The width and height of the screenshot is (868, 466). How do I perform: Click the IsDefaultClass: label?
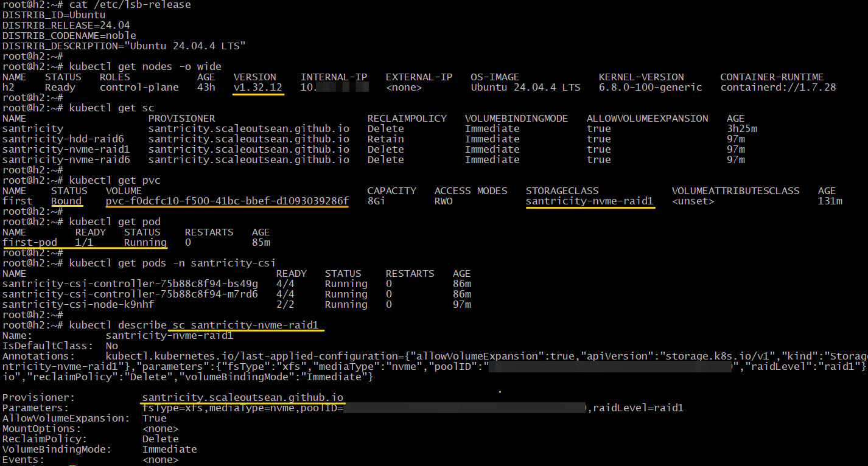(x=48, y=346)
